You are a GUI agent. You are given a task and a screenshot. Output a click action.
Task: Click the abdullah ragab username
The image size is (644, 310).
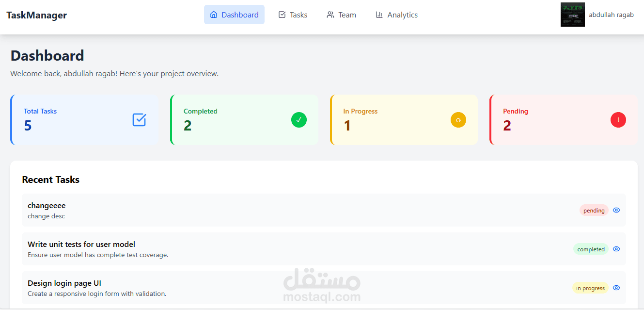click(611, 15)
